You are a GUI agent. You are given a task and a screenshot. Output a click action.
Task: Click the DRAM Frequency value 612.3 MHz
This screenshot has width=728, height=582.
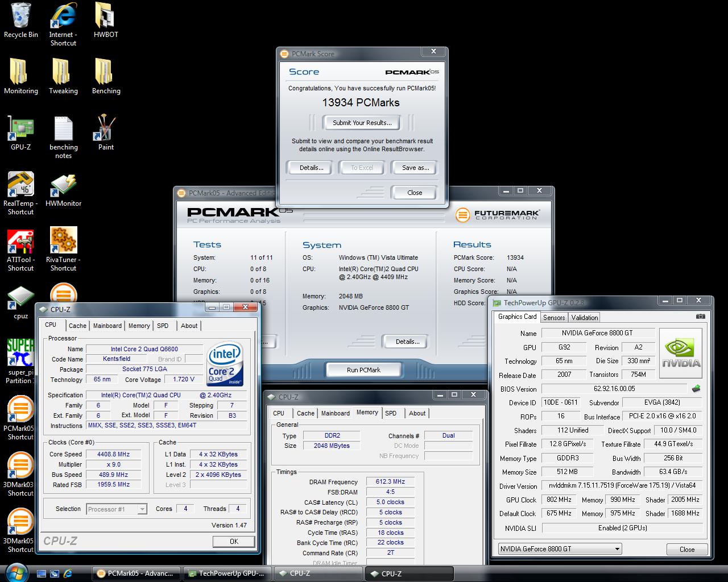pyautogui.click(x=390, y=481)
